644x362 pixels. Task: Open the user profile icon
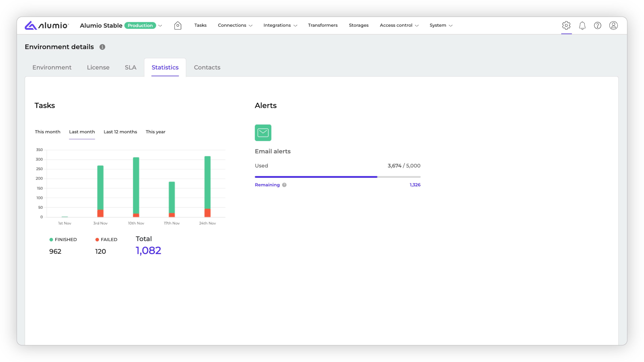point(613,25)
